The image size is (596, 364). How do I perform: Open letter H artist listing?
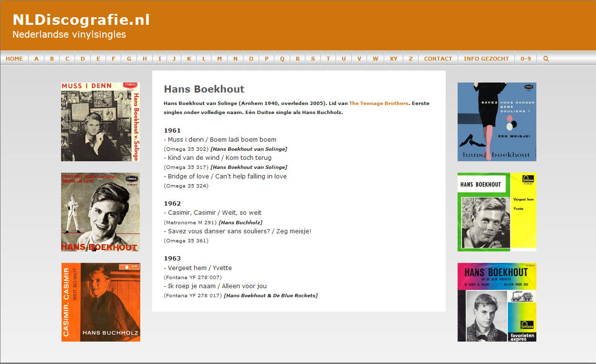point(145,59)
